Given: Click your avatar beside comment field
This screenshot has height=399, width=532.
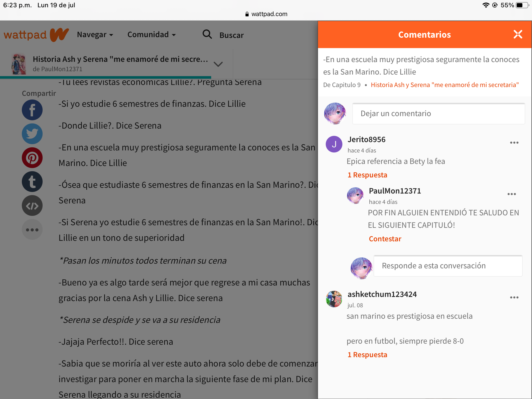Looking at the screenshot, I should pos(335,114).
